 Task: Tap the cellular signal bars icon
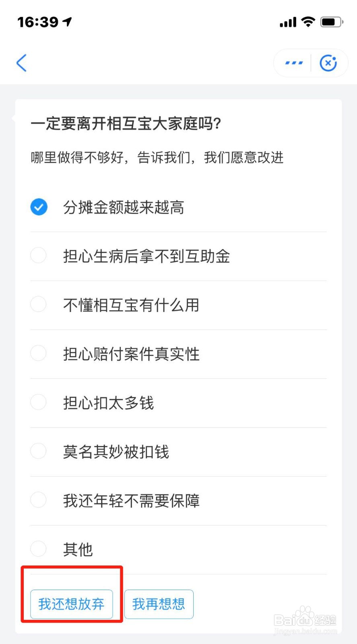(288, 22)
